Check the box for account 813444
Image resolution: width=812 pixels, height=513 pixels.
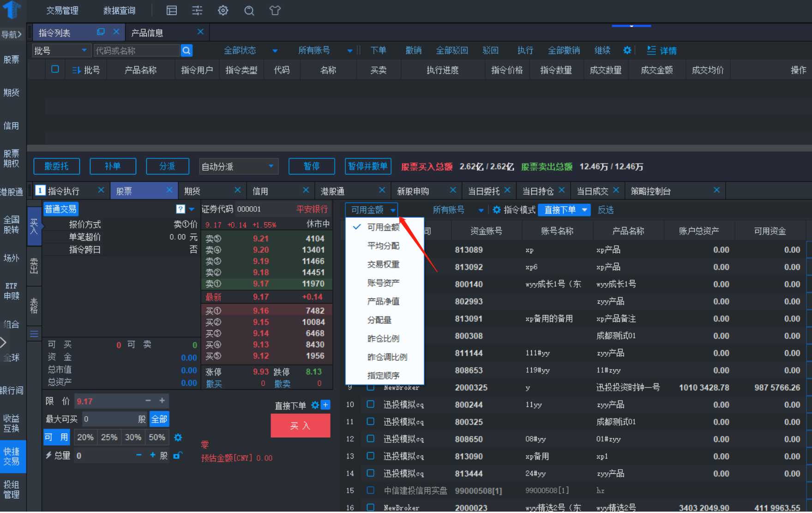point(370,473)
